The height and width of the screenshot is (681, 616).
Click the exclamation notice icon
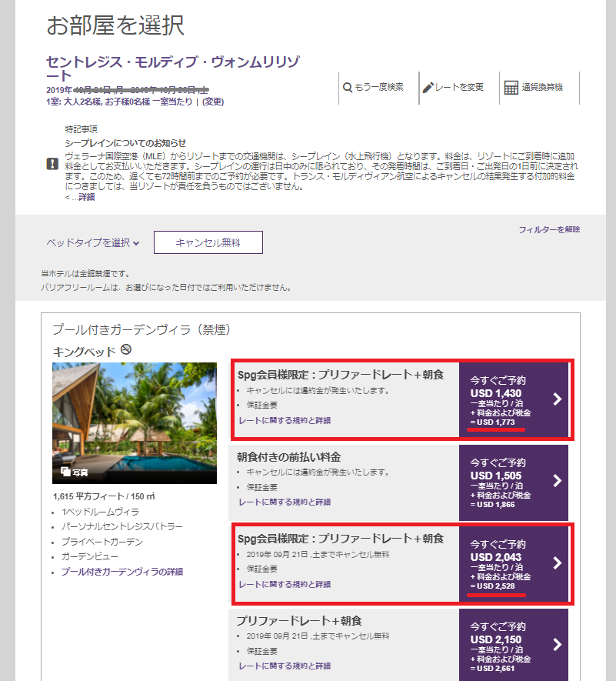pos(52,164)
